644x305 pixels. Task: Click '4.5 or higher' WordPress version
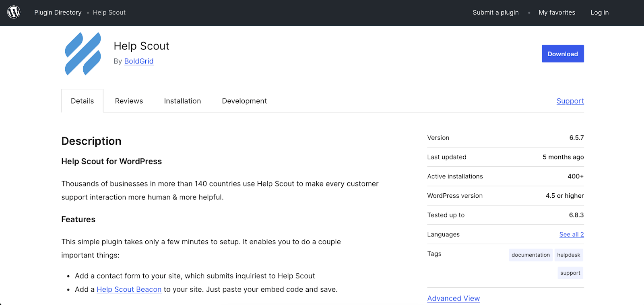coord(565,196)
